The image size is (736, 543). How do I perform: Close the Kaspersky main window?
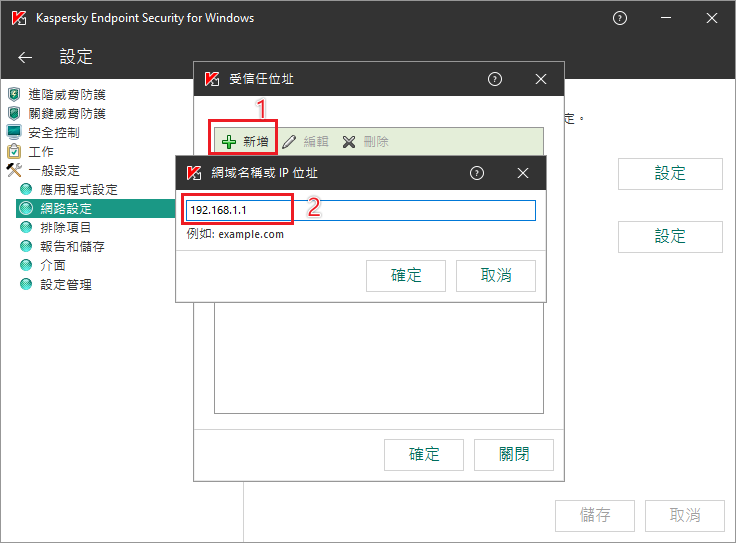point(712,18)
